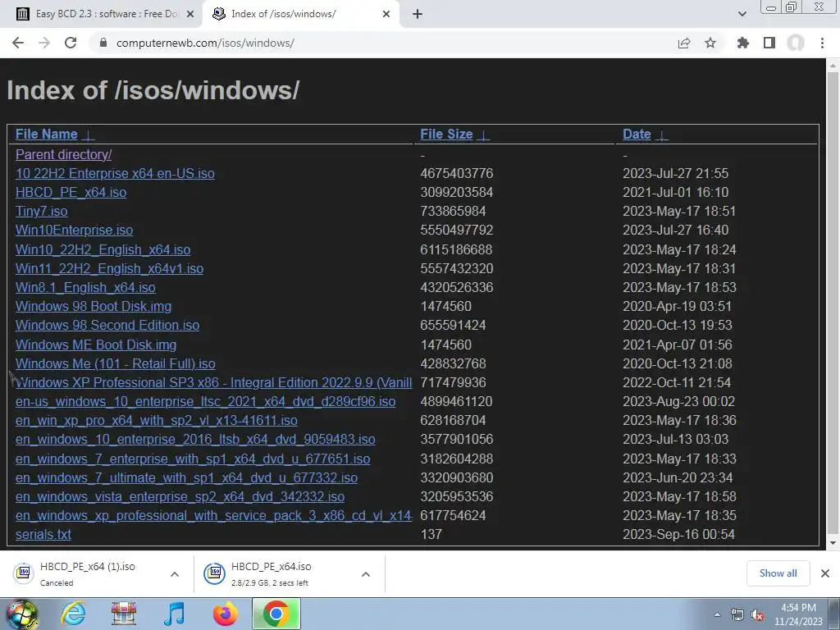
Task: Open the Windows Start menu
Action: (x=22, y=614)
